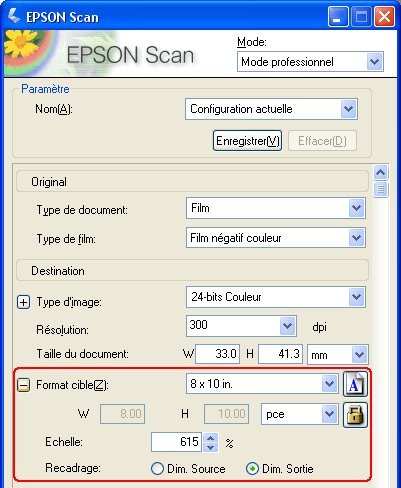Image resolution: width=401 pixels, height=488 pixels.
Task: Click the Taille du document label
Action: pyautogui.click(x=82, y=354)
